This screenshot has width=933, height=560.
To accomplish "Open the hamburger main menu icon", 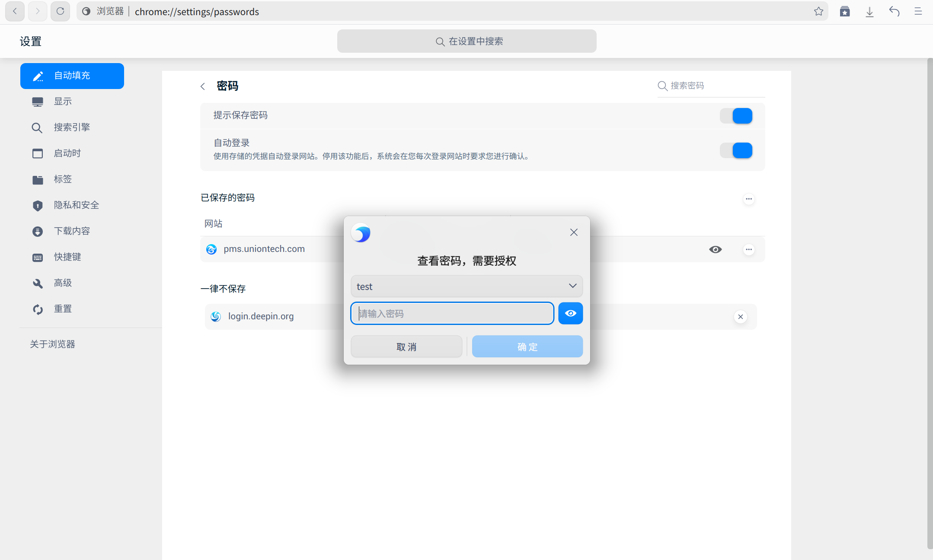I will [918, 12].
